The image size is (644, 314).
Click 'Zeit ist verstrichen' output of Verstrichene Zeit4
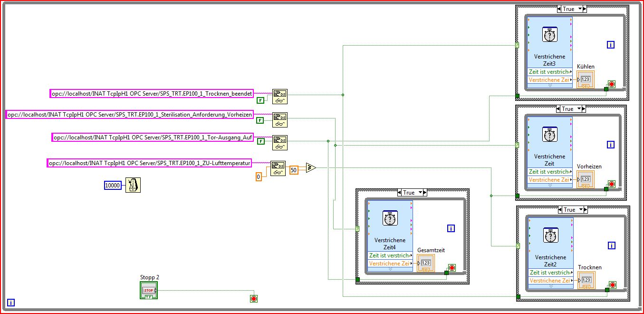coord(390,255)
